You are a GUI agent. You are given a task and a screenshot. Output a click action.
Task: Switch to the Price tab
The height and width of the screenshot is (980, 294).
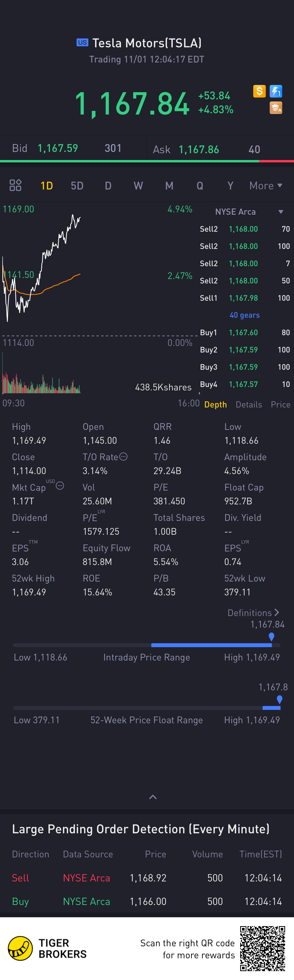[281, 404]
